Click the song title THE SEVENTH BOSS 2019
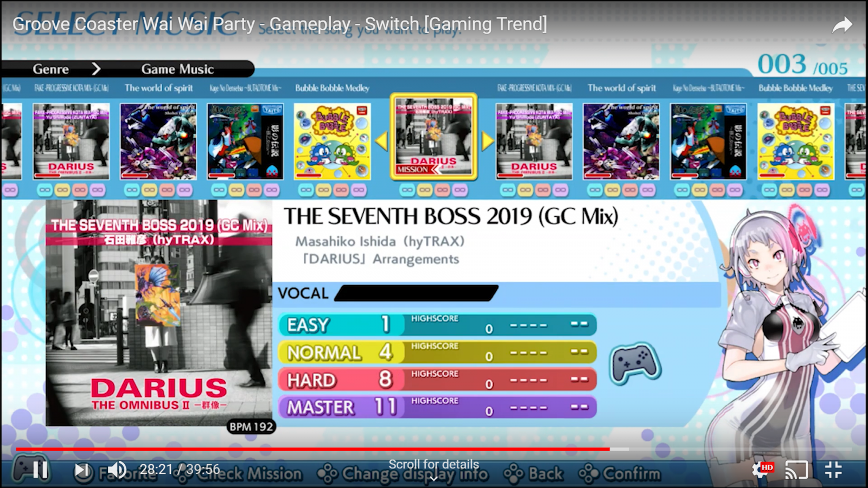The width and height of the screenshot is (868, 488). (451, 217)
